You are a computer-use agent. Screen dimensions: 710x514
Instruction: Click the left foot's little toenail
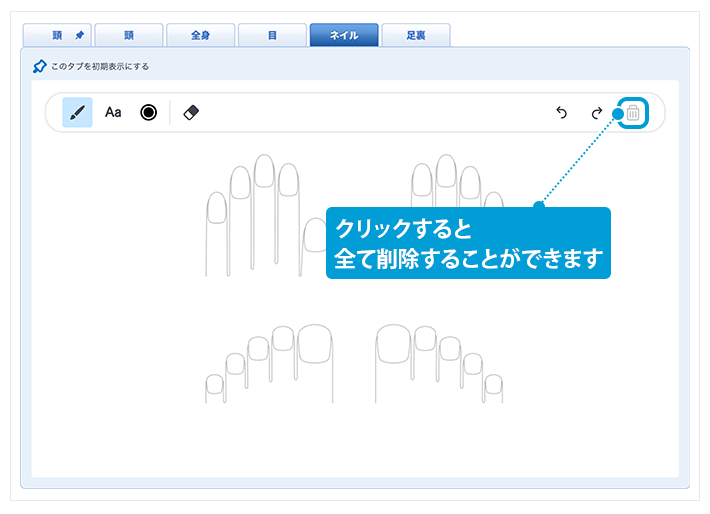[x=214, y=384]
